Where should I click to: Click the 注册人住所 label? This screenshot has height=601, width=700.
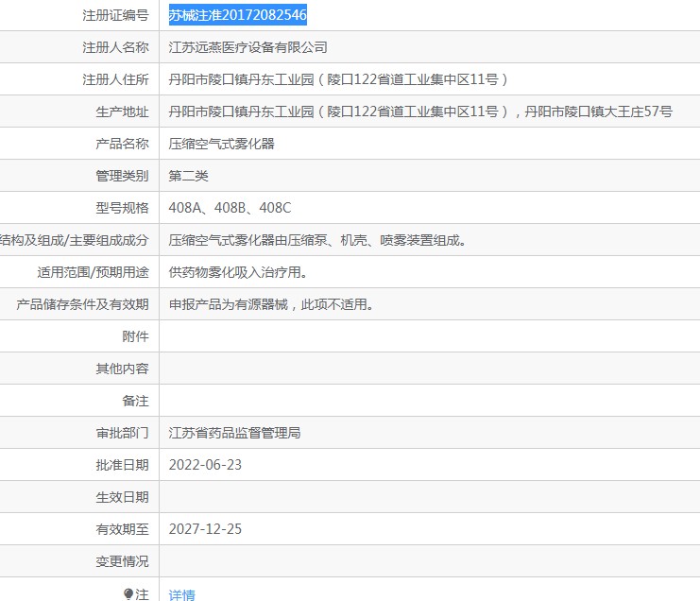[115, 79]
